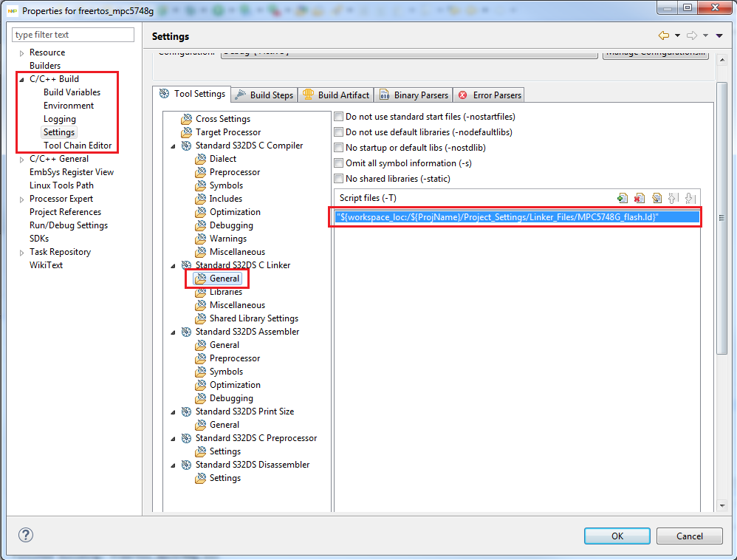737x560 pixels.
Task: Click the scroll down arrow of settings pane
Action: click(x=722, y=506)
